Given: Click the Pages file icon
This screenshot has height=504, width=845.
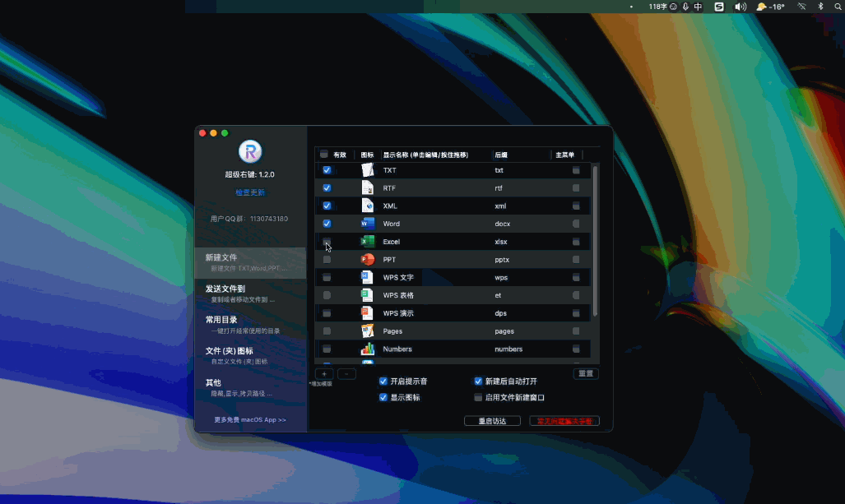Looking at the screenshot, I should coord(368,331).
